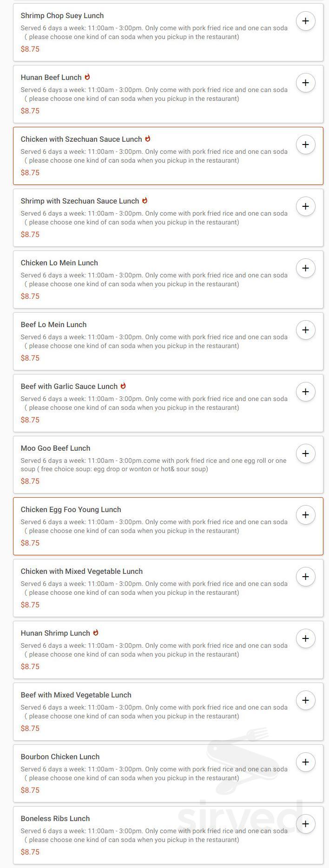
Task: Click spicy flame icon beside Hunan Beef Lunch
Action: 88,77
